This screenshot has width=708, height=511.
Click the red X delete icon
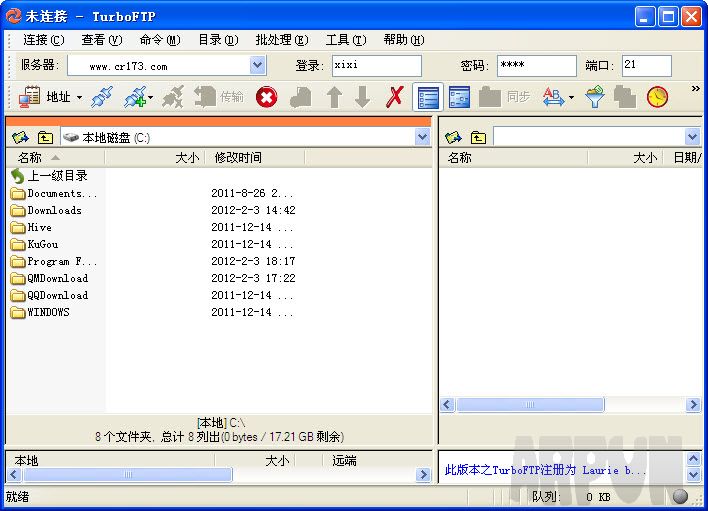pyautogui.click(x=395, y=97)
